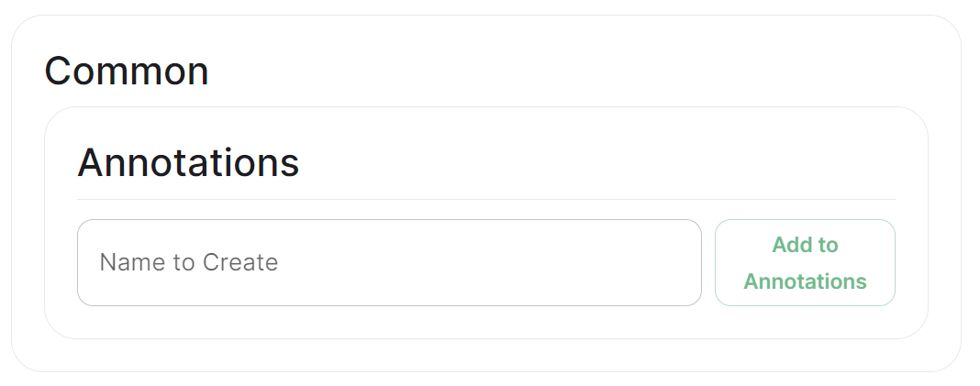The width and height of the screenshot is (980, 386).
Task: Click empty area right of placeholder in text box
Action: (487, 263)
